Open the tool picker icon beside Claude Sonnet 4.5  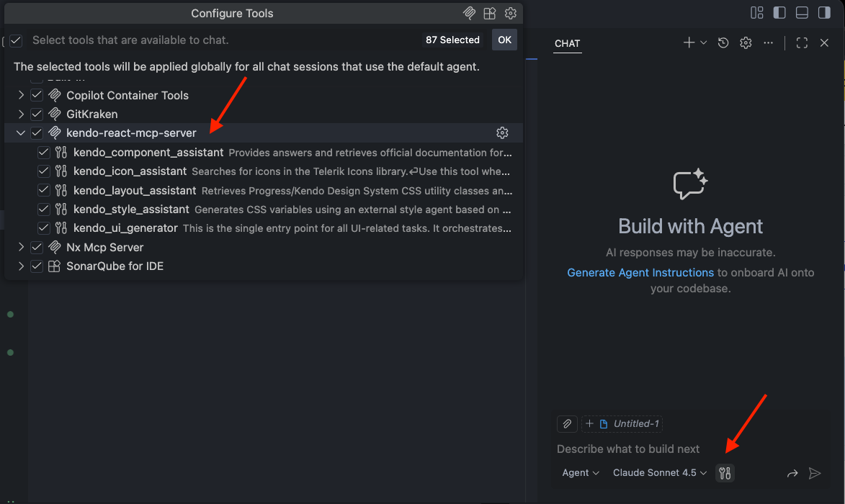tap(725, 473)
